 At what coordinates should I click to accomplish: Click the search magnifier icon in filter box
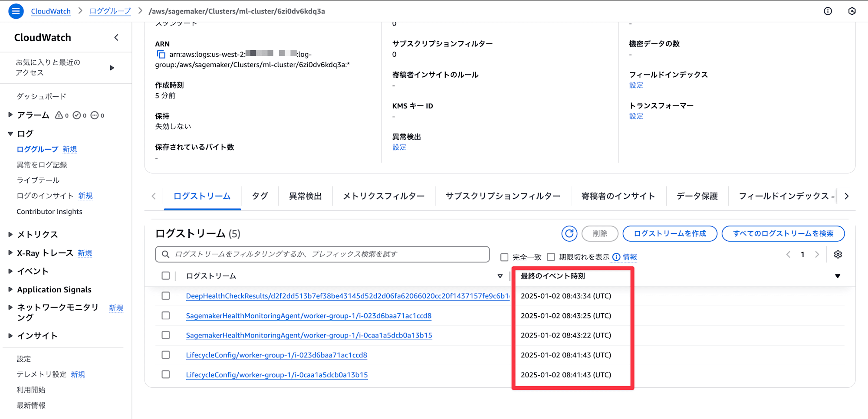point(165,254)
